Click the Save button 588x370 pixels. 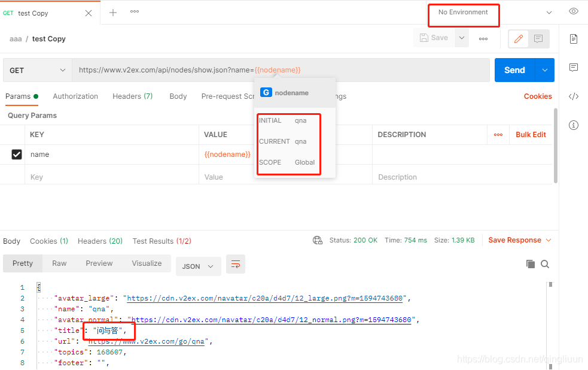pos(434,38)
